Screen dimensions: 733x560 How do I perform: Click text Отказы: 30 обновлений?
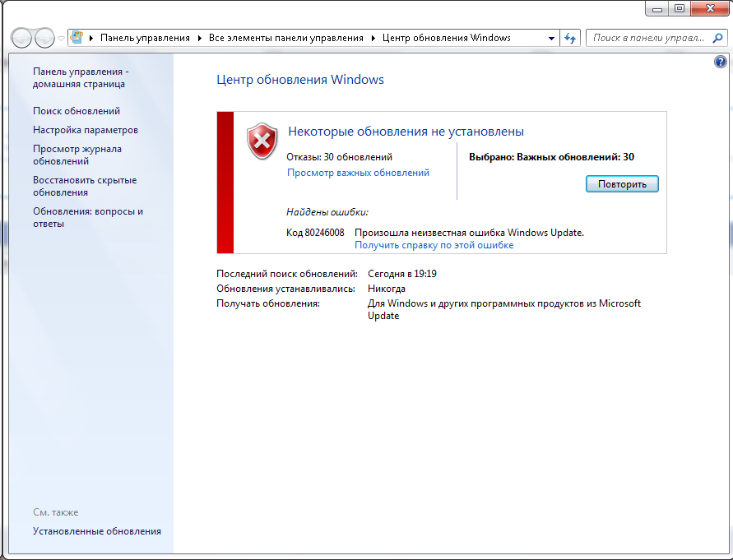tap(340, 157)
